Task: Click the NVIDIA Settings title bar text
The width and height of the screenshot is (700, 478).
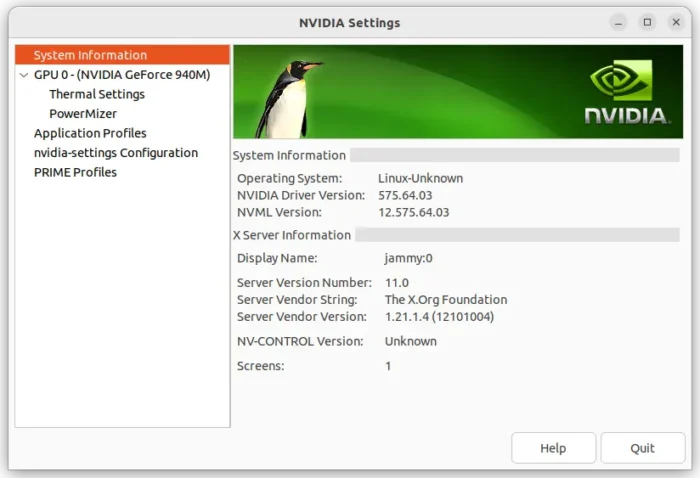Action: [x=349, y=22]
